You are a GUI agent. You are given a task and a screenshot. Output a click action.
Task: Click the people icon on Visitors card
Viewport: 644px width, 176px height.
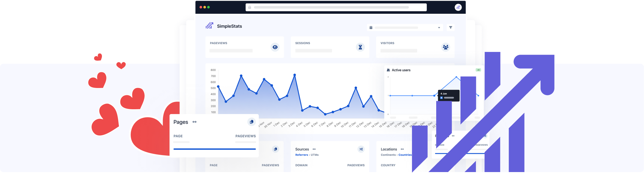tap(445, 47)
